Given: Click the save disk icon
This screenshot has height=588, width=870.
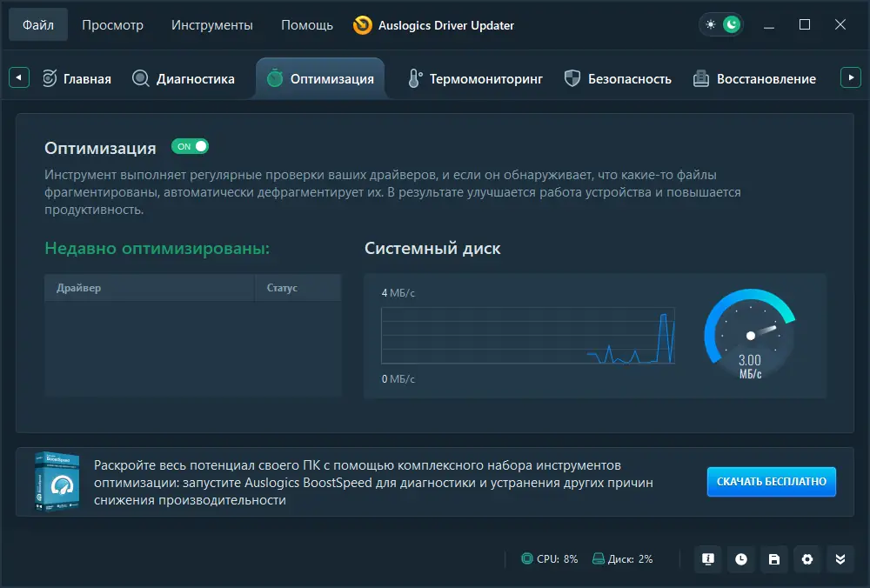Looking at the screenshot, I should click(x=774, y=559).
